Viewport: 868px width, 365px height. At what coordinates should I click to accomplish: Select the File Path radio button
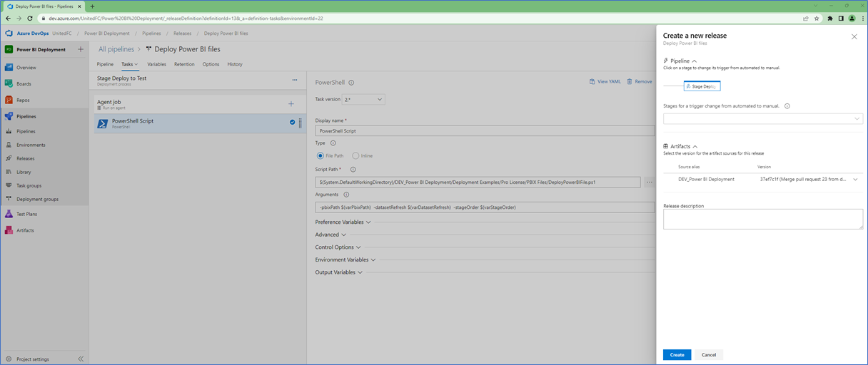click(x=321, y=155)
